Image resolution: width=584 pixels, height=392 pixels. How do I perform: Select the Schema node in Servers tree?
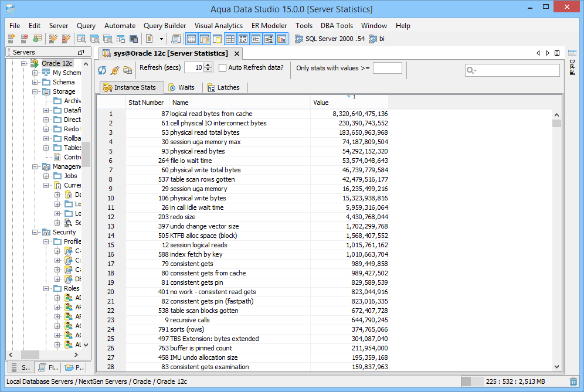(x=64, y=82)
